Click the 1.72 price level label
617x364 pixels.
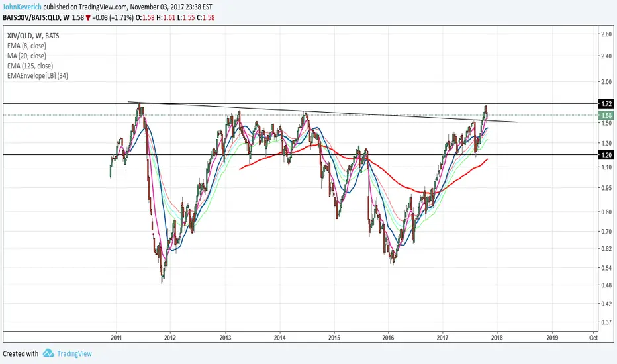(x=606, y=104)
